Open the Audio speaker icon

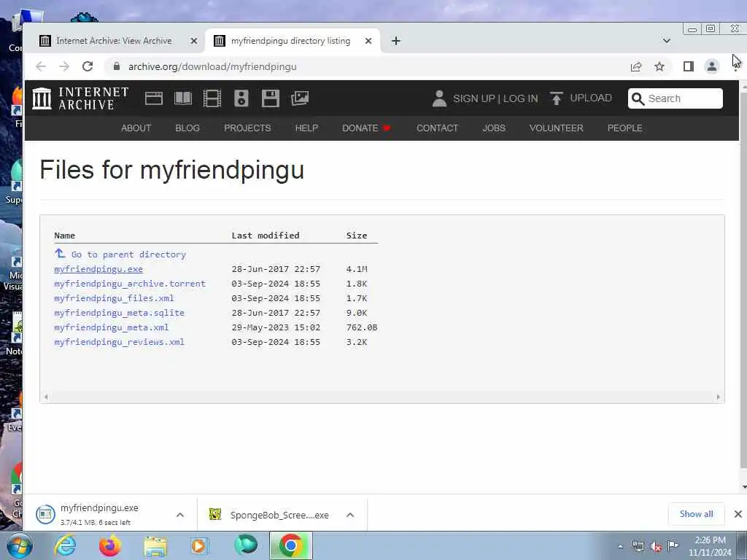[x=241, y=98]
